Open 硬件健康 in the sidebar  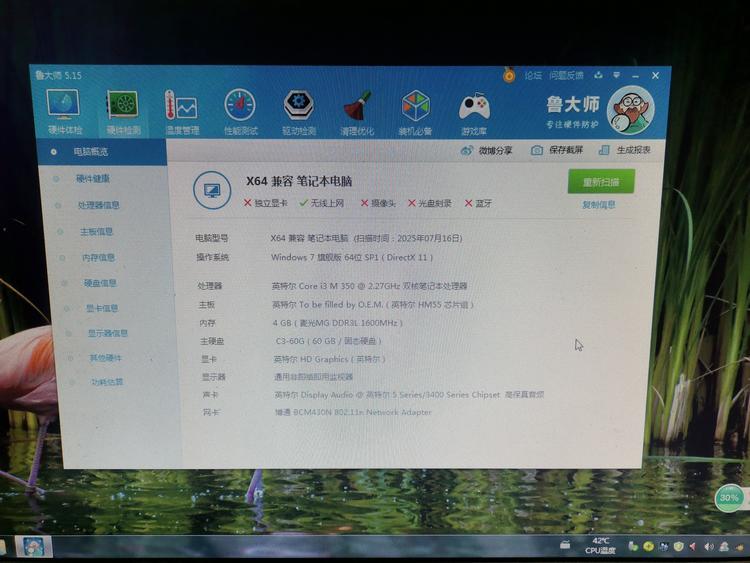93,179
